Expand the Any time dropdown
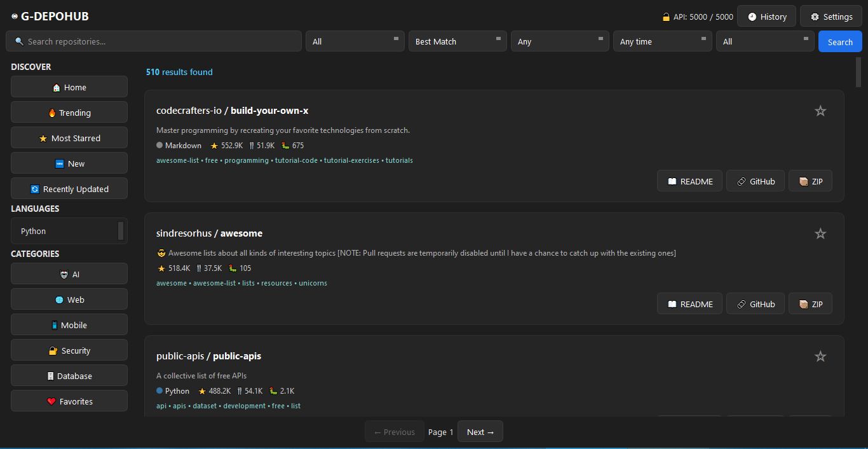The height and width of the screenshot is (449, 868). (663, 41)
